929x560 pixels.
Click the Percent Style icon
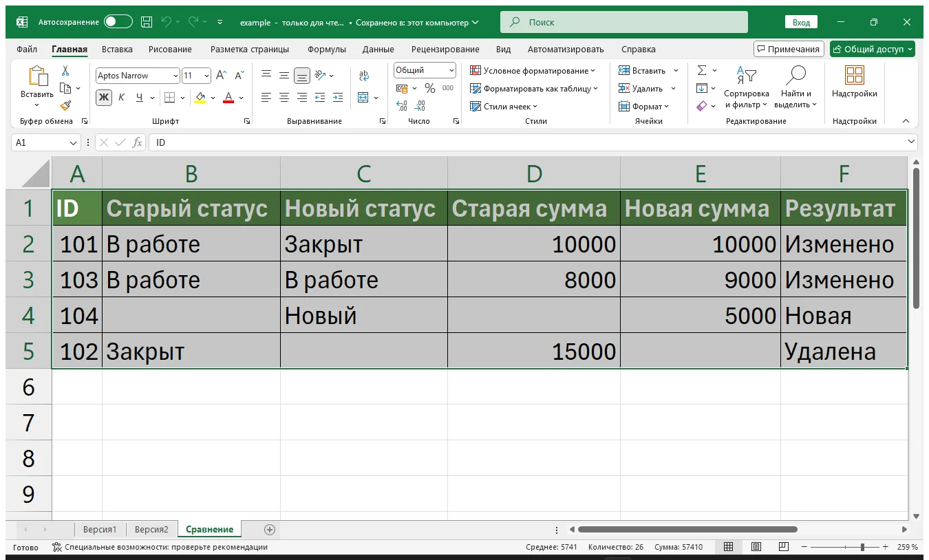(430, 88)
